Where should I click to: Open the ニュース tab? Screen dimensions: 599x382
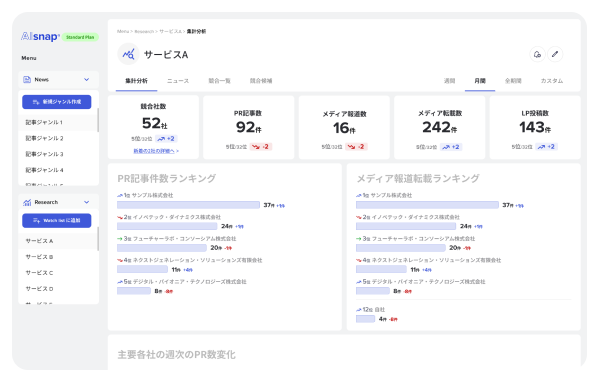[178, 81]
